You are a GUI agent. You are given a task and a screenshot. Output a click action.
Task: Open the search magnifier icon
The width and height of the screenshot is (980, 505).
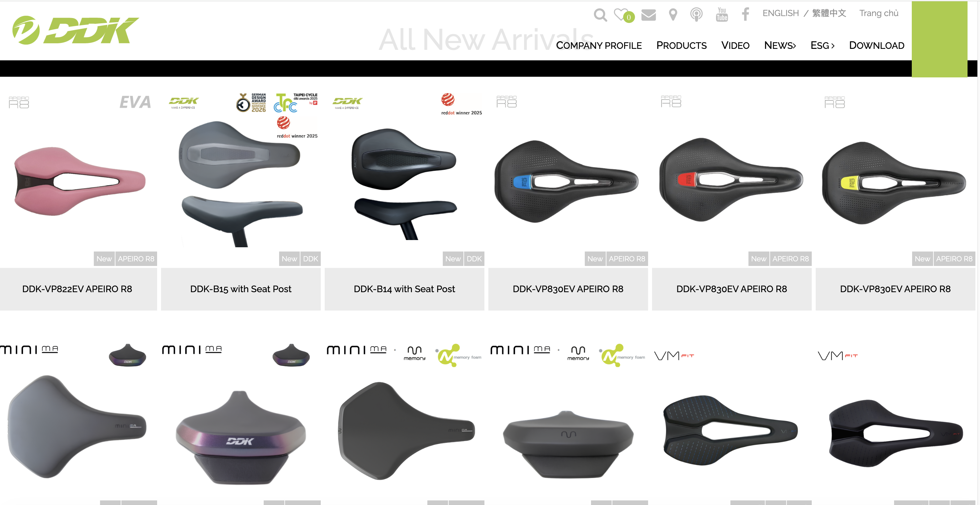pyautogui.click(x=600, y=15)
